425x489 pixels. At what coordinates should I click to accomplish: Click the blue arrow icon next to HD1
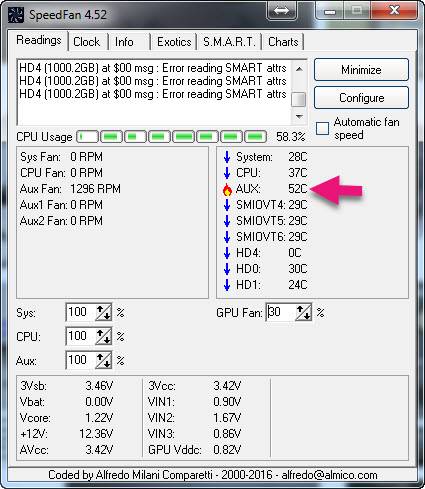click(x=227, y=285)
